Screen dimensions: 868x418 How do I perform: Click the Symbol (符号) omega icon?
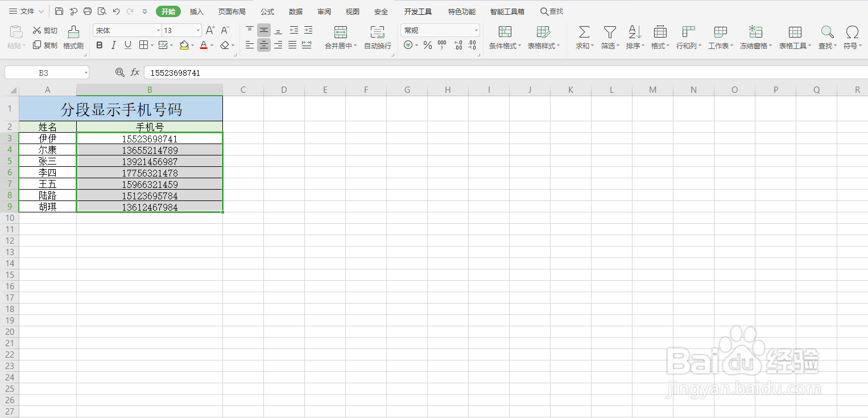click(x=852, y=31)
